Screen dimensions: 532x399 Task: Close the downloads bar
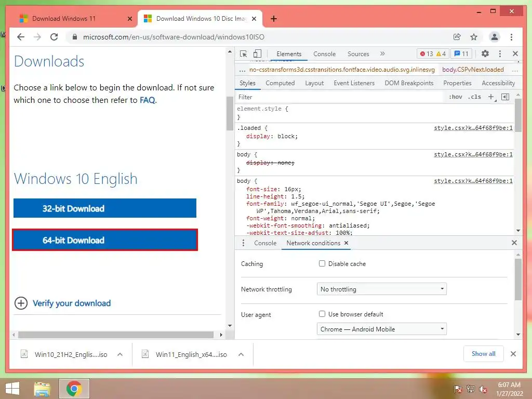pos(513,354)
